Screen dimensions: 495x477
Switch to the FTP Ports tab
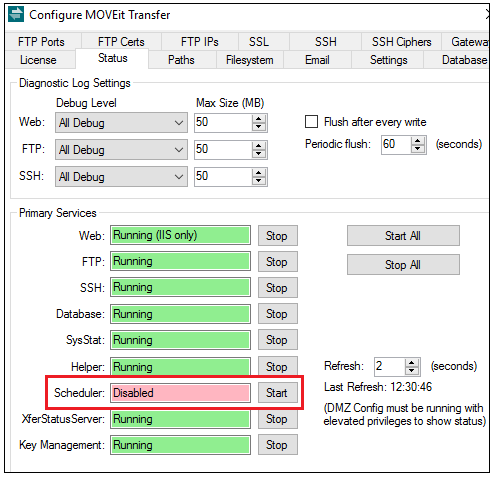41,42
